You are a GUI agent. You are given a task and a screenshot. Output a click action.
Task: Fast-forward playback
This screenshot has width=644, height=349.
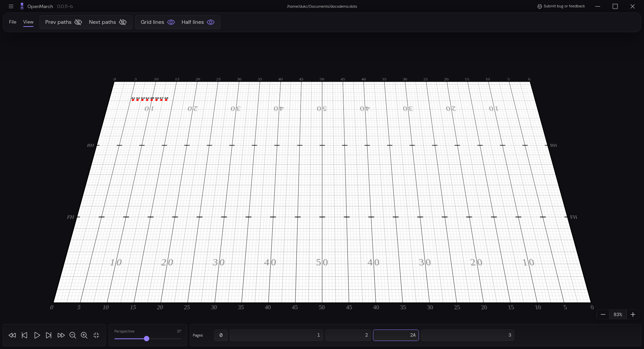coord(61,335)
